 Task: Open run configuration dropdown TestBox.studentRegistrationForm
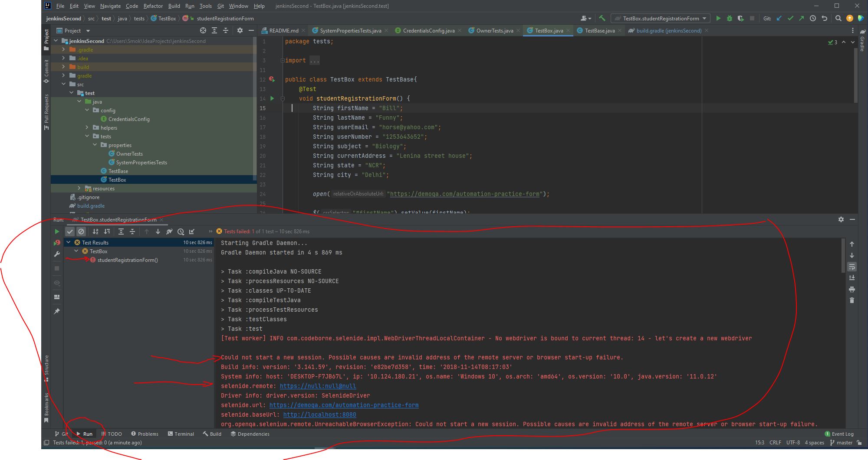point(661,18)
